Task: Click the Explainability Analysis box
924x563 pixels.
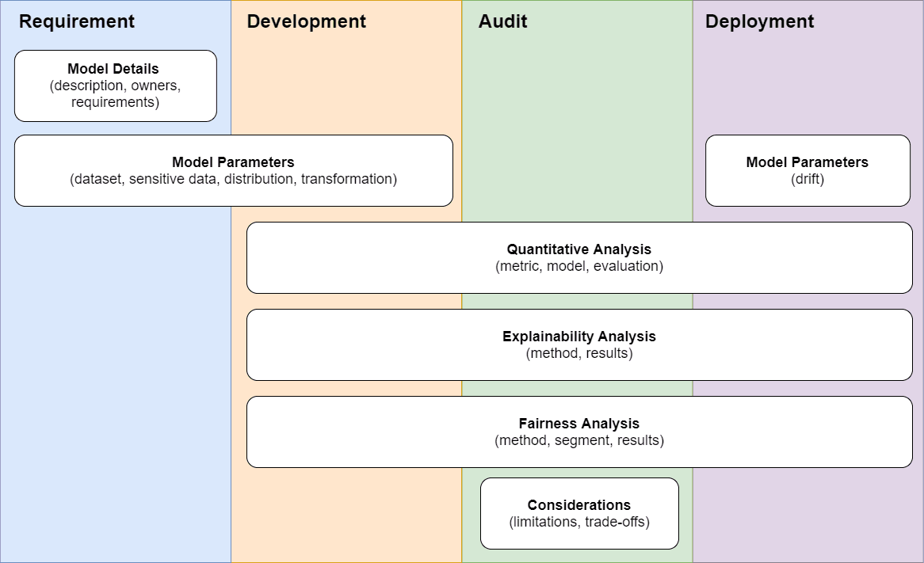Action: pyautogui.click(x=578, y=344)
